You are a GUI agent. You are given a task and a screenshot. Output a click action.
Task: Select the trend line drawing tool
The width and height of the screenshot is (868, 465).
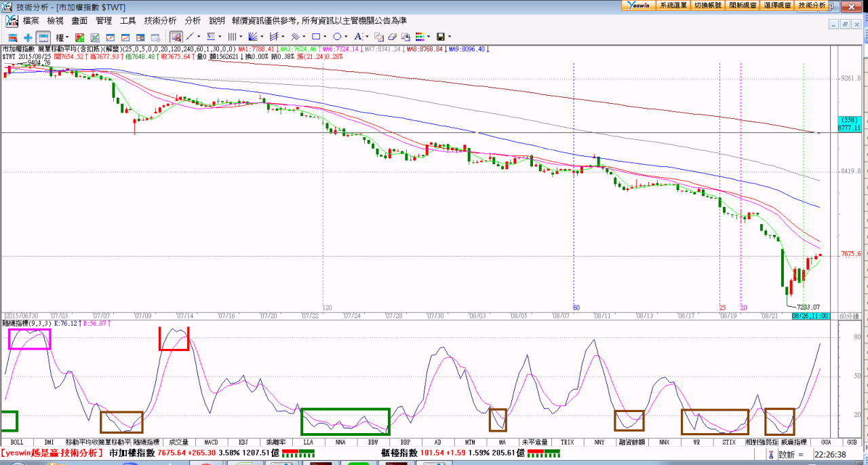191,37
